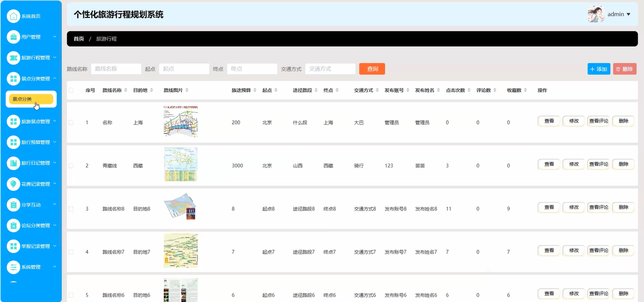Expand the admin account dropdown
Image resolution: width=644 pixels, height=302 pixels.
click(x=618, y=14)
